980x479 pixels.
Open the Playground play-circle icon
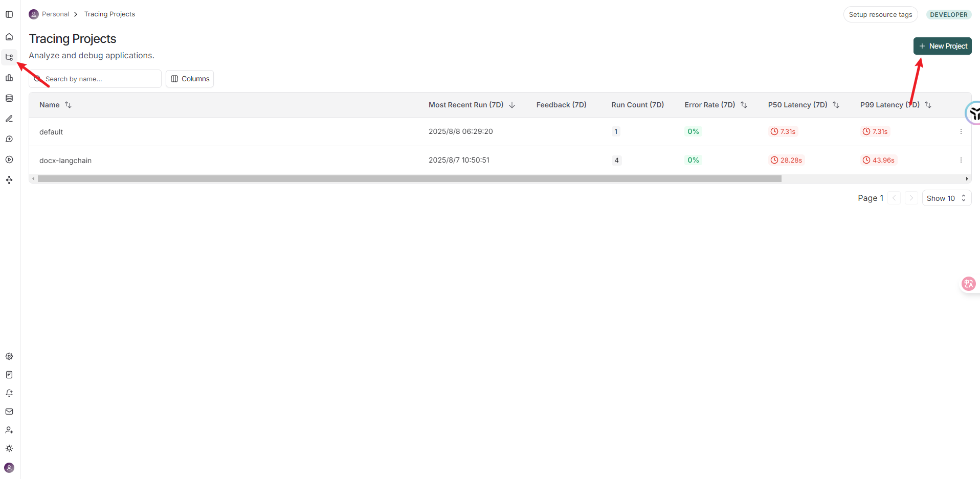coord(9,159)
